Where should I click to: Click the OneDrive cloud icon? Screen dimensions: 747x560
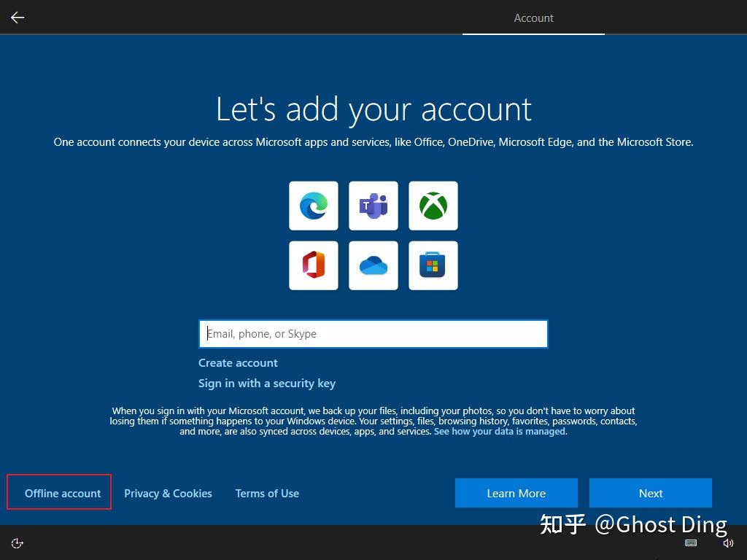(x=373, y=265)
